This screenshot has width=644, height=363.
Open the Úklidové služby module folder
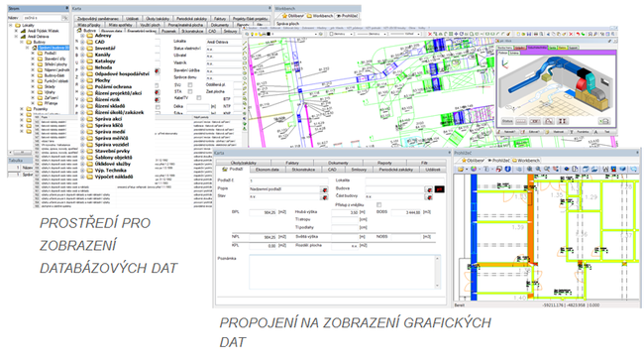[x=113, y=164]
